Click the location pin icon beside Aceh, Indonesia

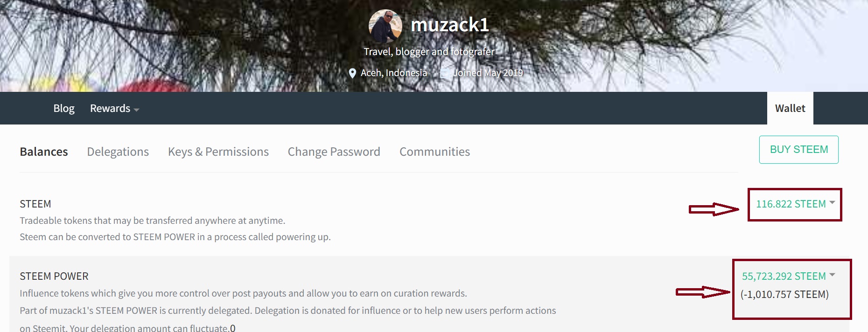pos(352,73)
